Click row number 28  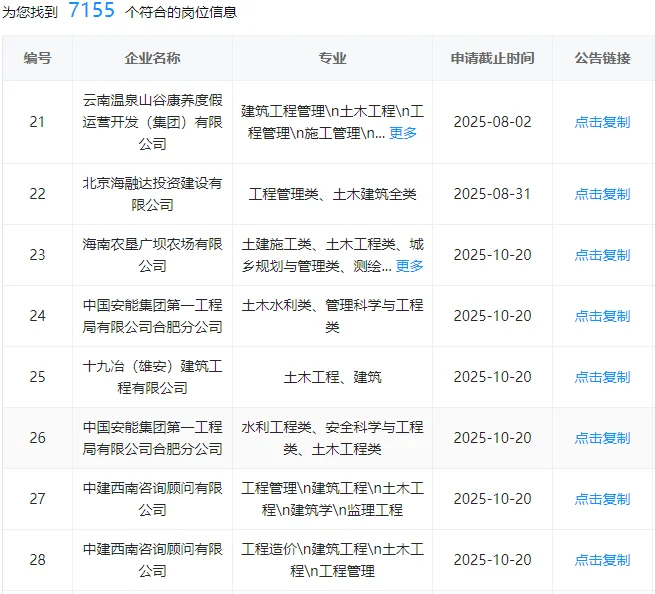click(x=37, y=560)
